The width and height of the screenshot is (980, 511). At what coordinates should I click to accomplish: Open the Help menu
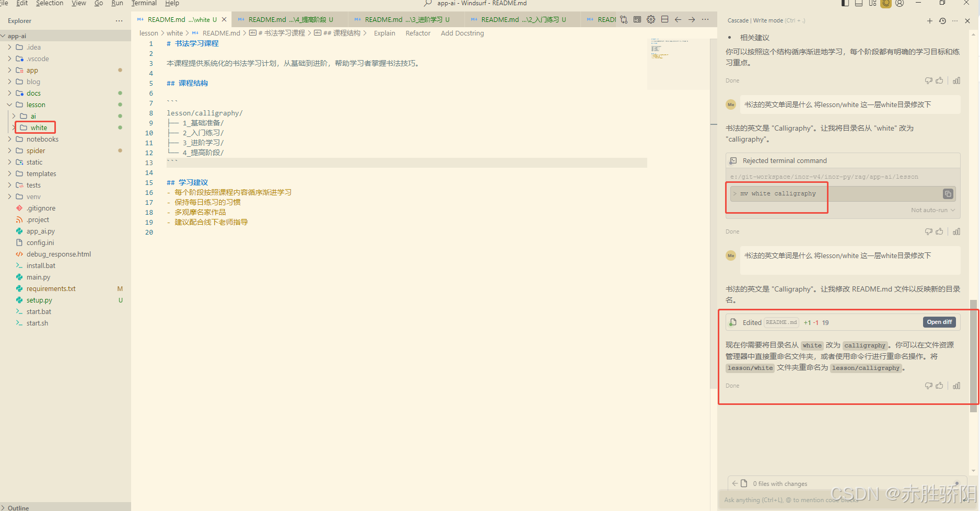(x=172, y=3)
